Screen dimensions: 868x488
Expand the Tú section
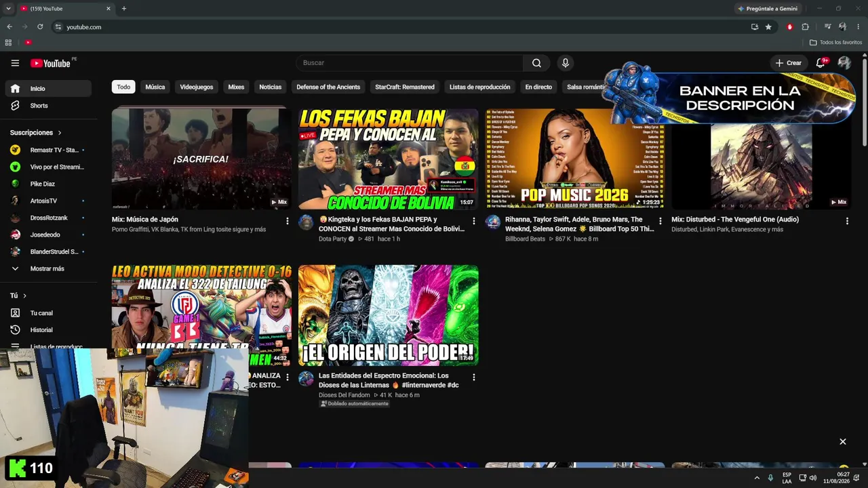(18, 296)
